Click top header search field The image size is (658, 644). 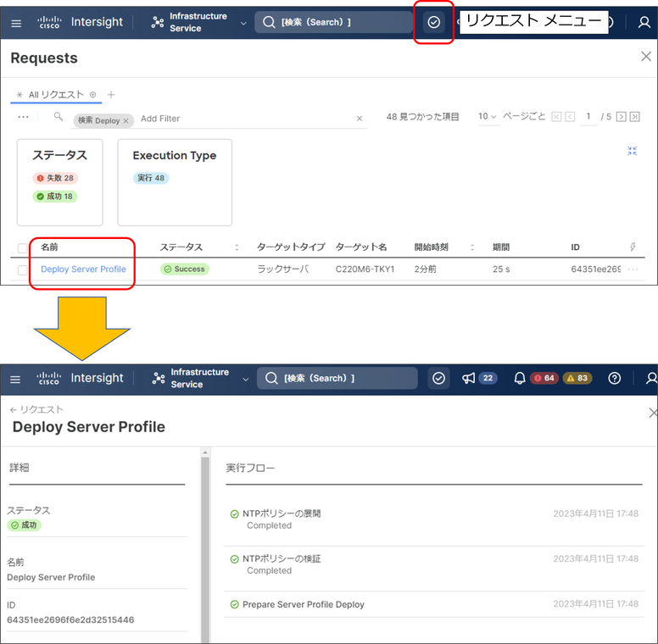point(333,22)
